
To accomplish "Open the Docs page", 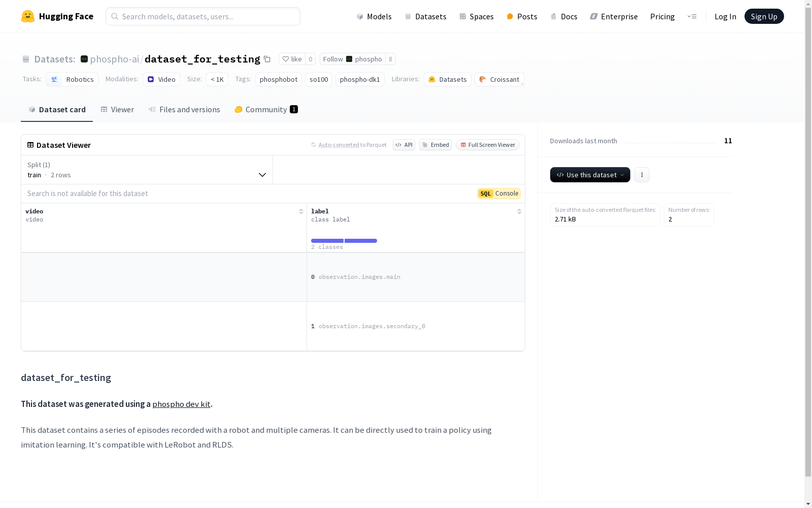I will point(564,16).
